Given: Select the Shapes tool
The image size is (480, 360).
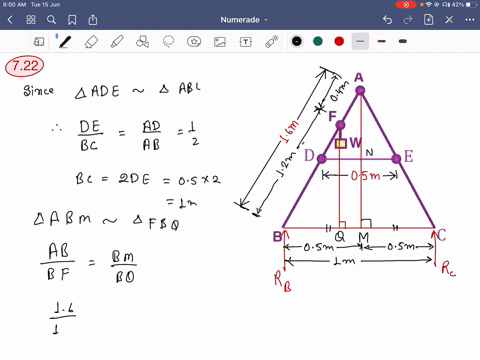Looking at the screenshot, I should click(143, 42).
